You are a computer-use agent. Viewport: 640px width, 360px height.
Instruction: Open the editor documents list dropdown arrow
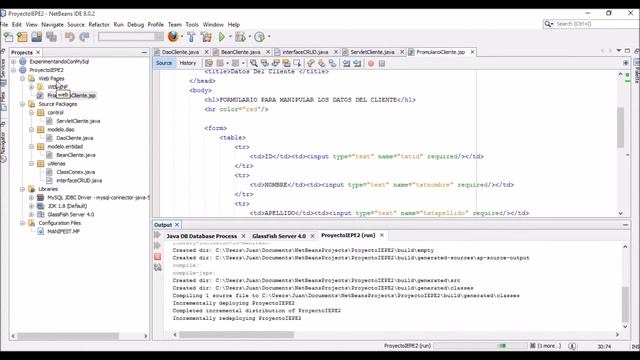[619, 51]
